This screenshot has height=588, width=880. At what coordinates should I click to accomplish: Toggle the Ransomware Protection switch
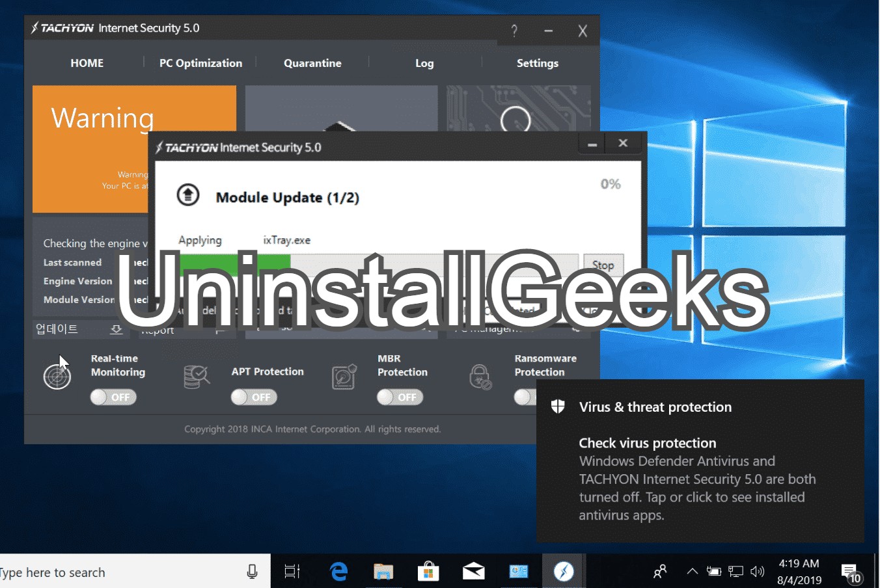coord(525,397)
